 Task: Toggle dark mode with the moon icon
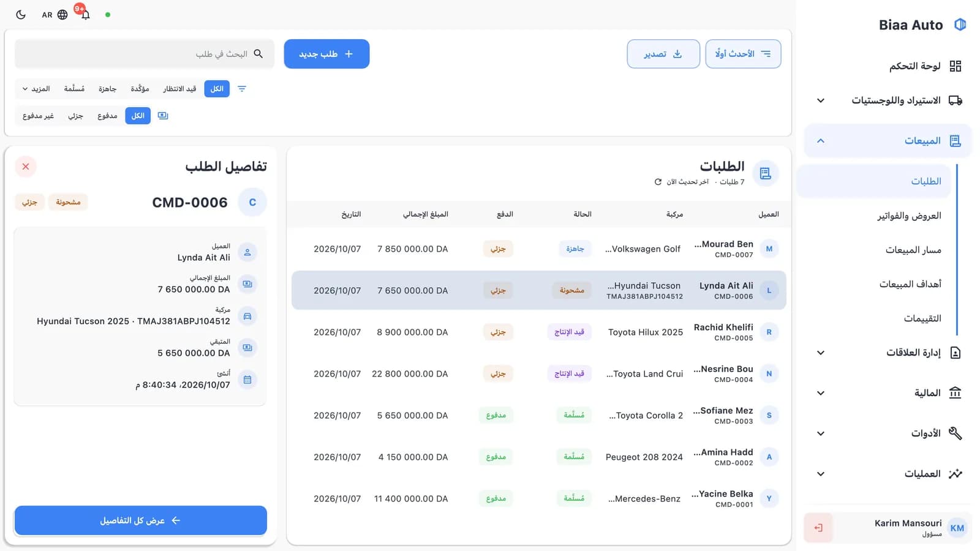pos(21,15)
